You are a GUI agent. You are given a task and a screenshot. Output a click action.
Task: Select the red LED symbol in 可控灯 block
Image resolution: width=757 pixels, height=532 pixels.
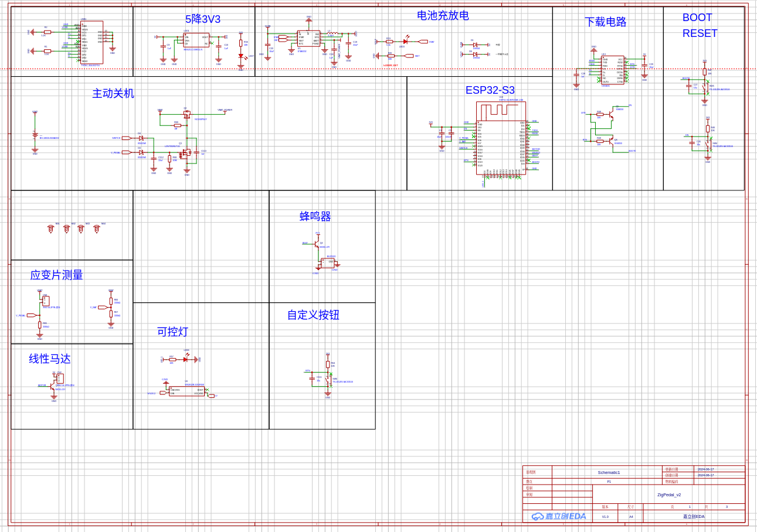coord(185,359)
